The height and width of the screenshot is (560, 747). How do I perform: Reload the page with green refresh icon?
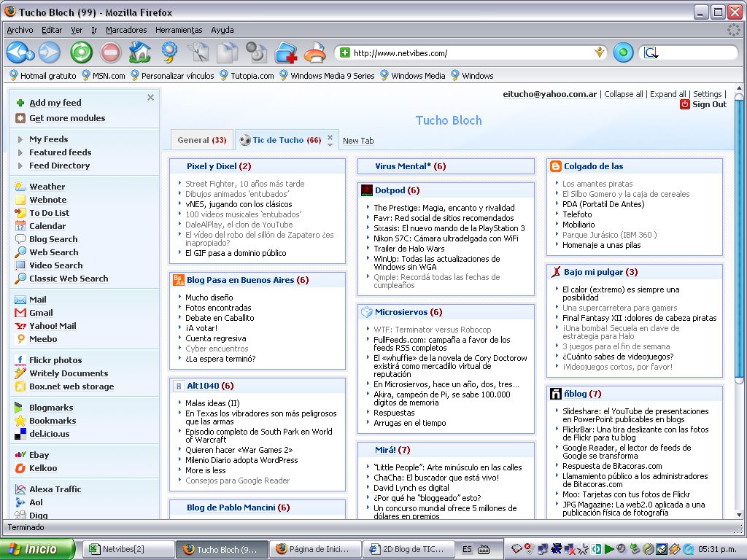pos(82,52)
